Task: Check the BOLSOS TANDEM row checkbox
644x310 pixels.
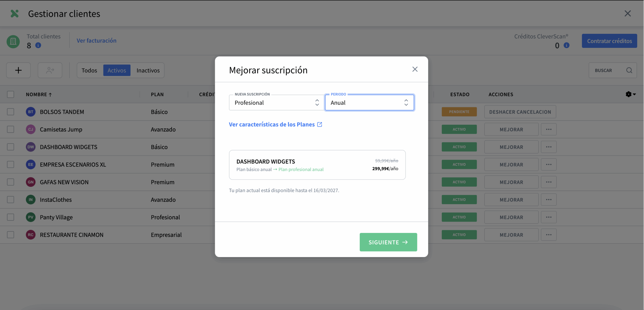Action: coord(11,112)
